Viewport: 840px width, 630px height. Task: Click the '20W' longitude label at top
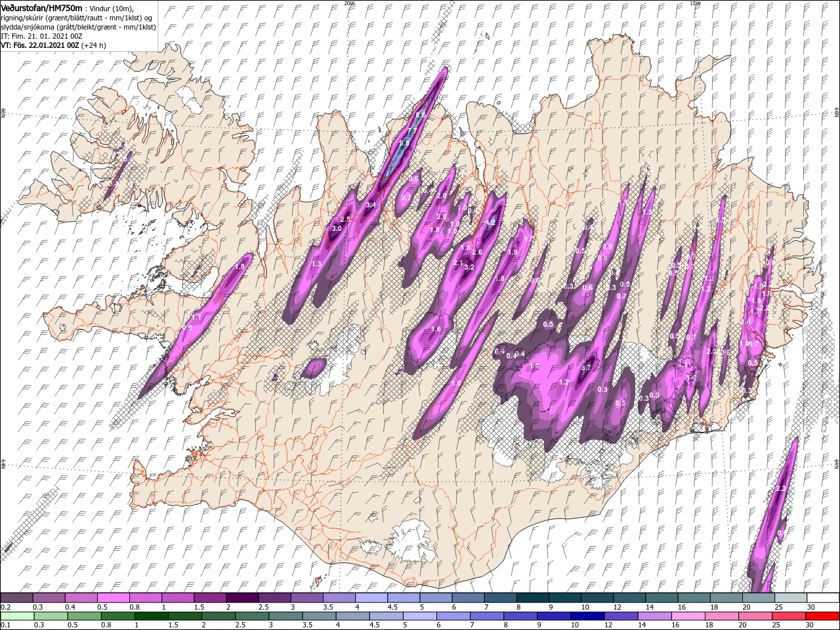click(x=350, y=3)
